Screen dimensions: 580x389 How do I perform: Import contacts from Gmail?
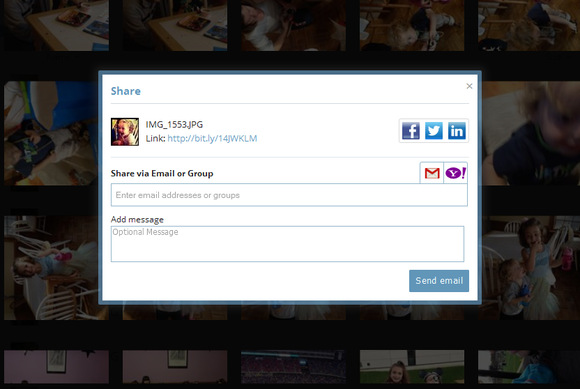pos(432,173)
